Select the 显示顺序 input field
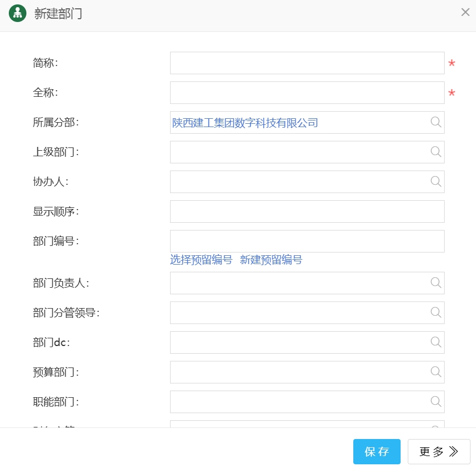Screen dimensions: 476x472 (x=307, y=212)
